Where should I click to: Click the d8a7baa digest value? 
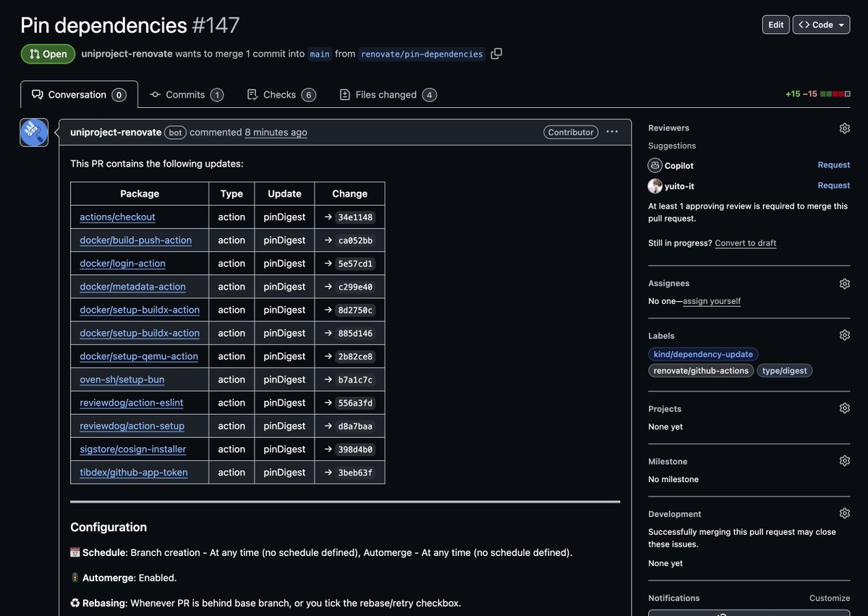pyautogui.click(x=355, y=426)
